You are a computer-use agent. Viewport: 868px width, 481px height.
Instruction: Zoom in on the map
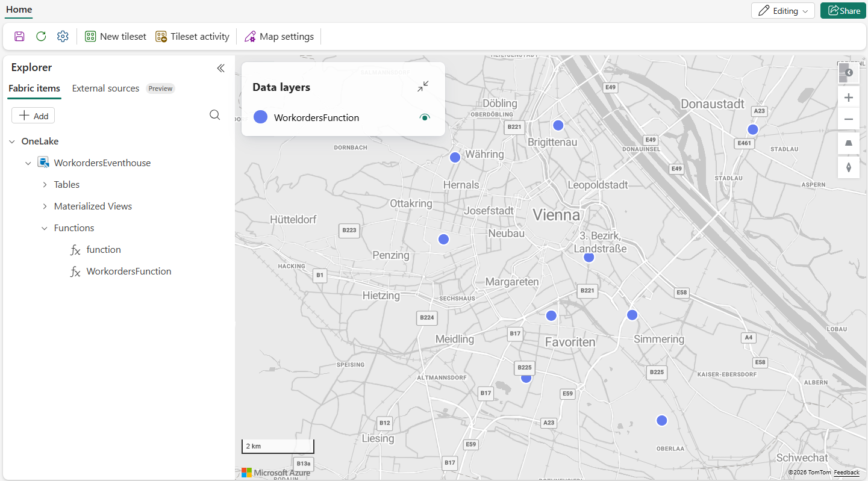tap(848, 98)
